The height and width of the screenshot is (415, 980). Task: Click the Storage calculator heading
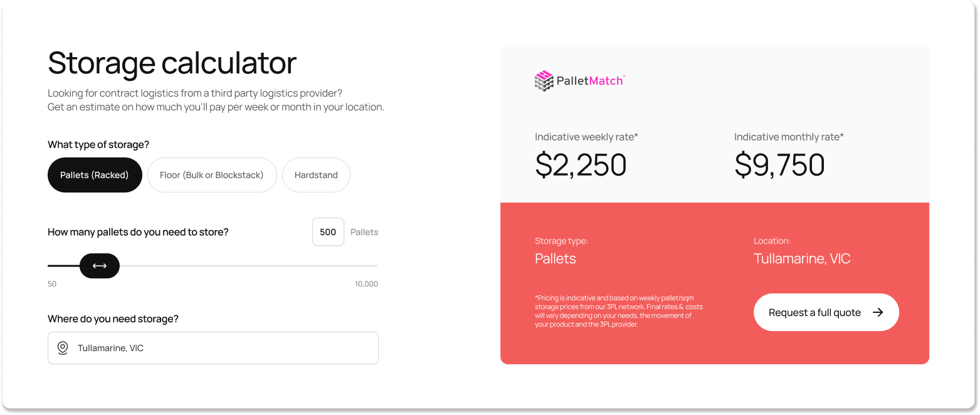[x=172, y=63]
